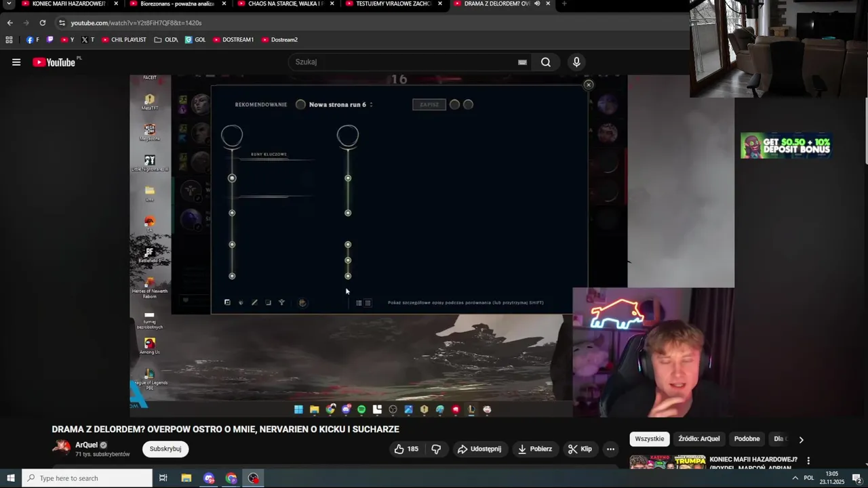Select the keystone node below RUNY KLUCZOWE

coord(232,178)
